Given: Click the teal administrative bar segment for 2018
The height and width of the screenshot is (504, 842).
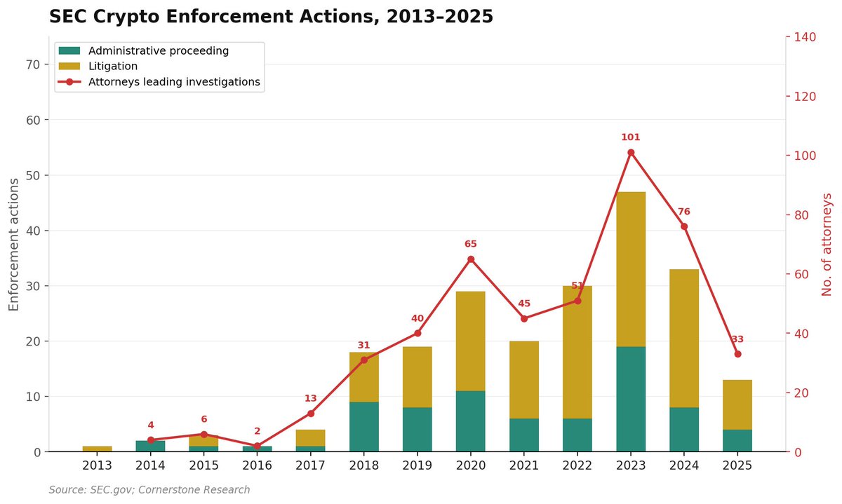Looking at the screenshot, I should coord(364,427).
